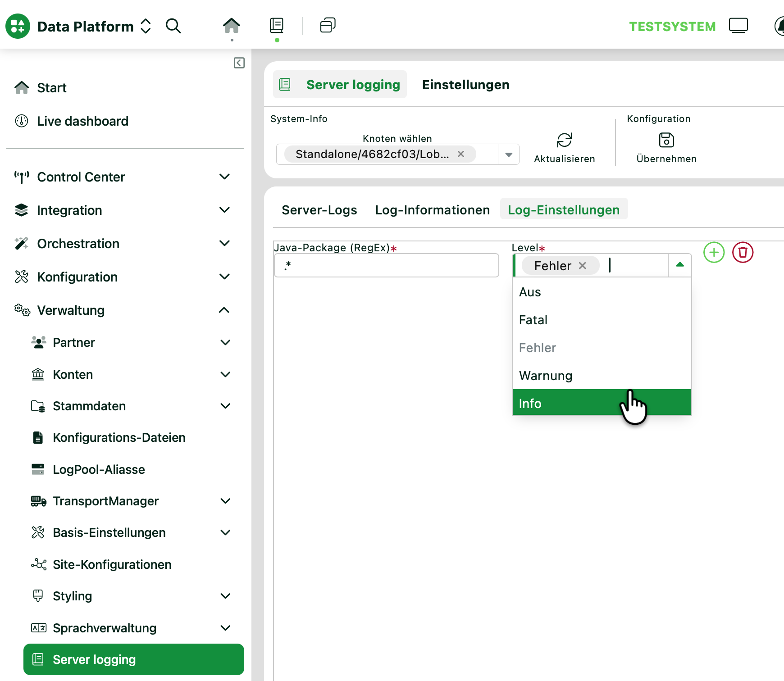The image size is (784, 681).
Task: Open the server logging book icon in top bar
Action: (x=277, y=26)
